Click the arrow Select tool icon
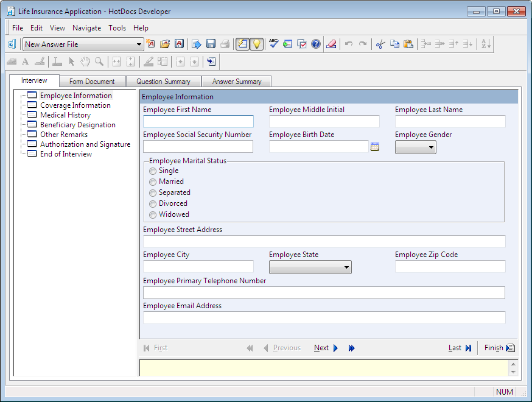 71,62
